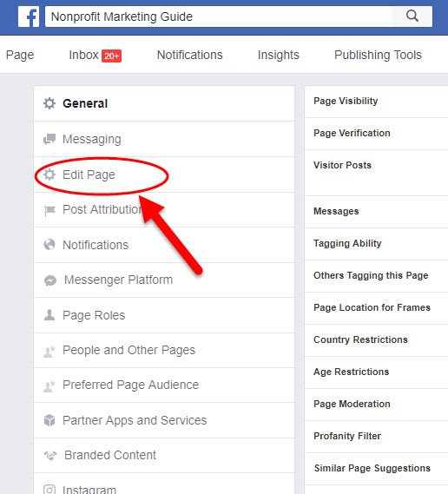Click the search field containing Nonprofit Marketing Guide

tap(219, 16)
